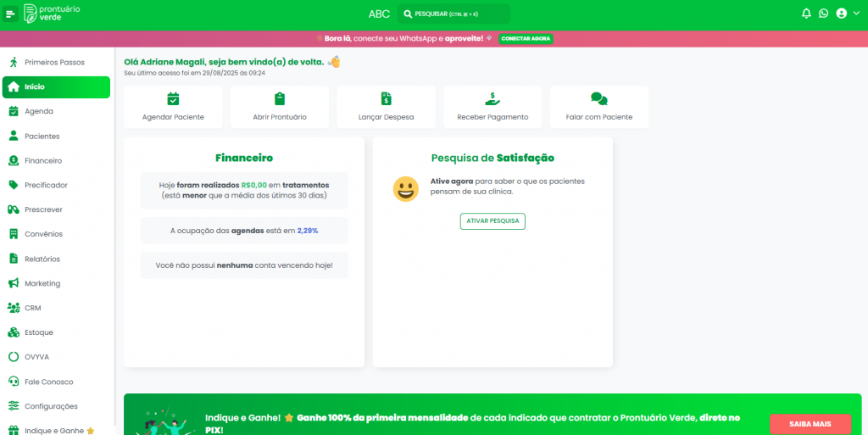Viewport: 868px width, 435px height.
Task: Click the Falar com Paciente chat icon
Action: (599, 98)
